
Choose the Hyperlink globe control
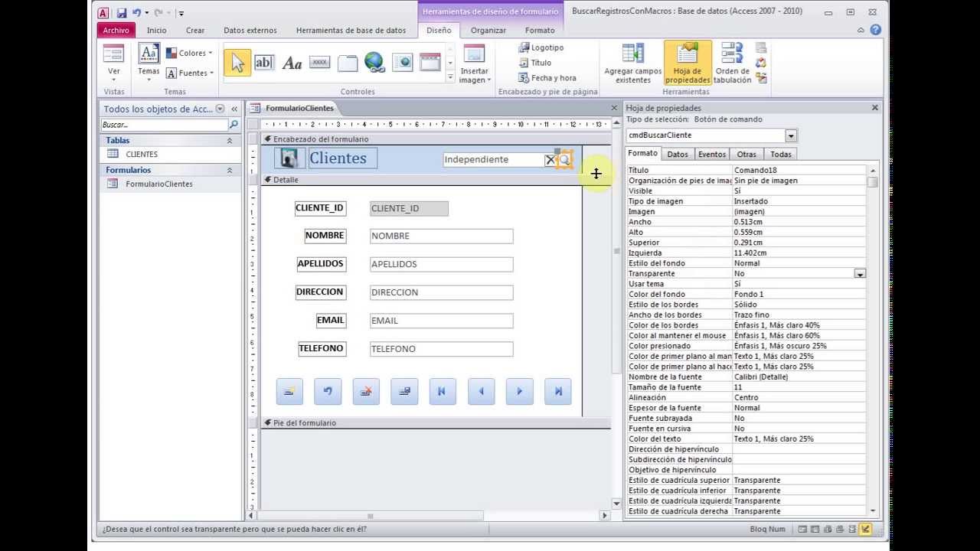point(374,63)
